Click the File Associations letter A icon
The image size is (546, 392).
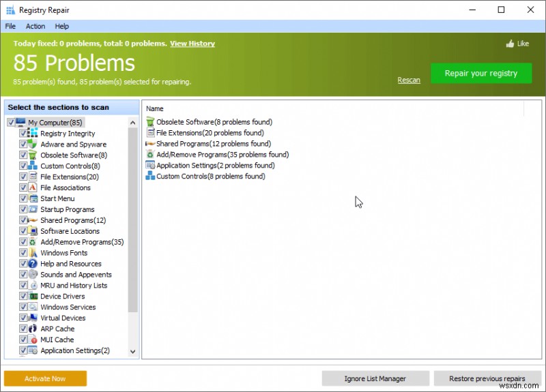coord(32,187)
